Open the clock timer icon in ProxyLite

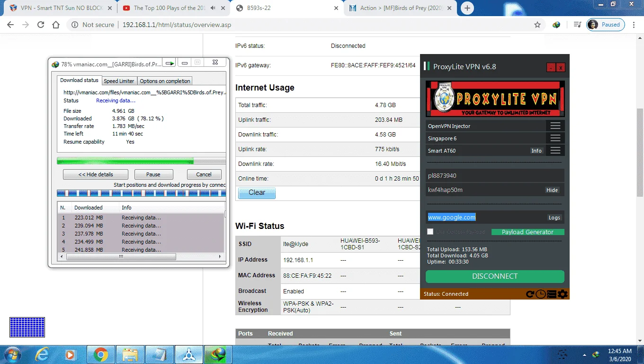[x=541, y=294]
